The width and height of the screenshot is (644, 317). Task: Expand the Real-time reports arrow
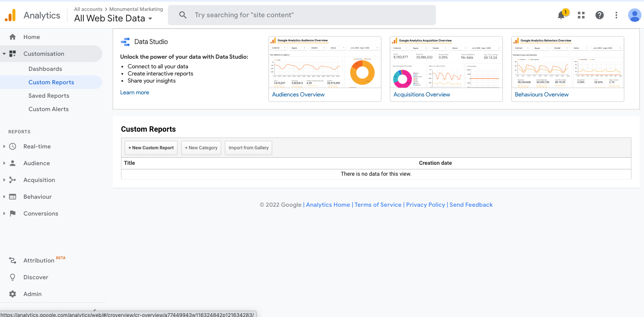(x=4, y=146)
